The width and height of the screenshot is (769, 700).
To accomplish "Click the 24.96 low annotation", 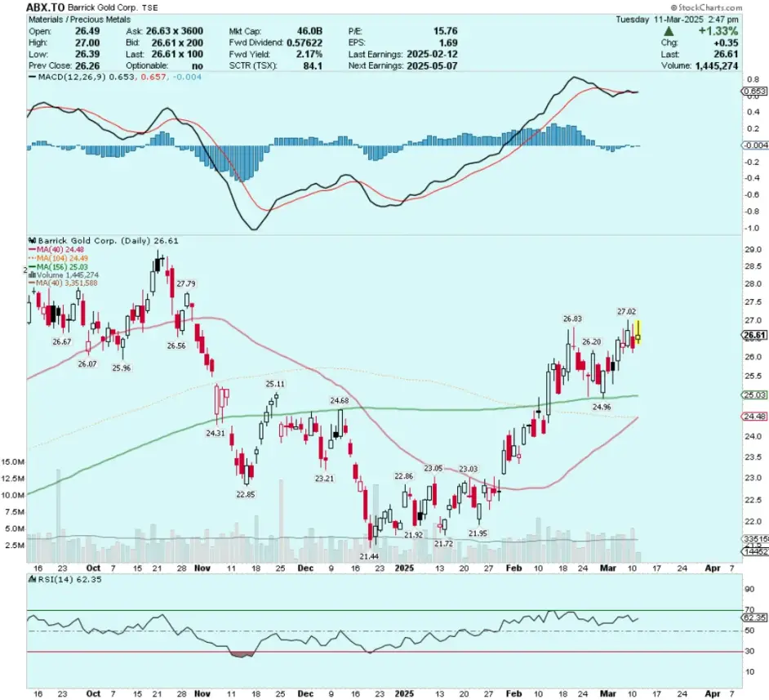I will pos(602,407).
